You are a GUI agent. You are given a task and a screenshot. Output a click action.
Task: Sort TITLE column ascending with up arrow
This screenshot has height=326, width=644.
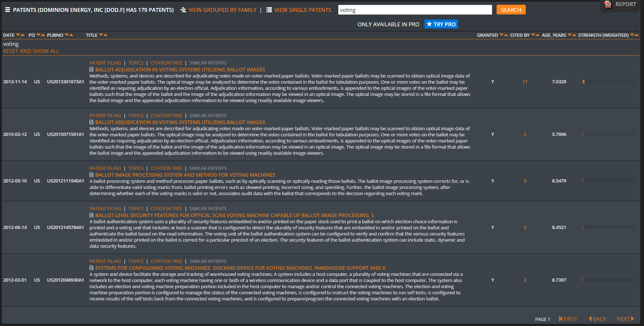106,35
